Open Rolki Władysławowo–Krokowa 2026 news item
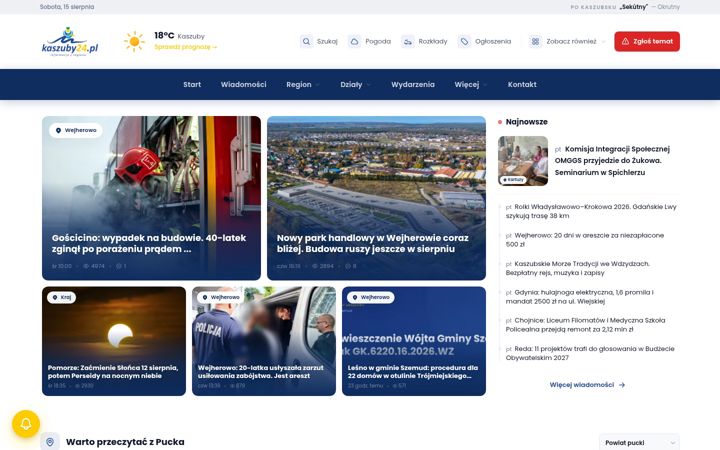This screenshot has height=450, width=720. (x=591, y=211)
